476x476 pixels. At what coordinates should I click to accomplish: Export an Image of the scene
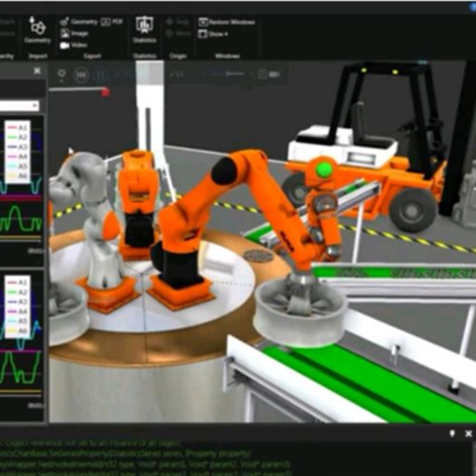(74, 33)
